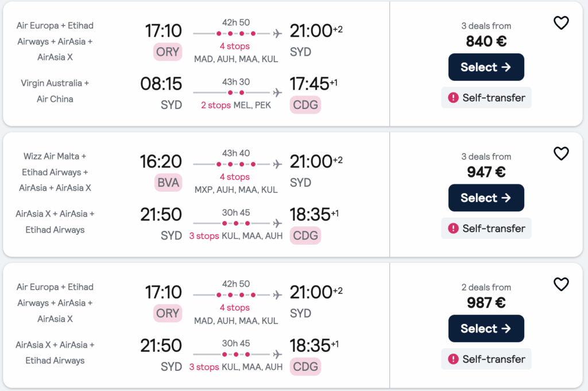Select the 840 € flight deal
Image resolution: width=588 pixels, height=391 pixels.
tap(486, 67)
